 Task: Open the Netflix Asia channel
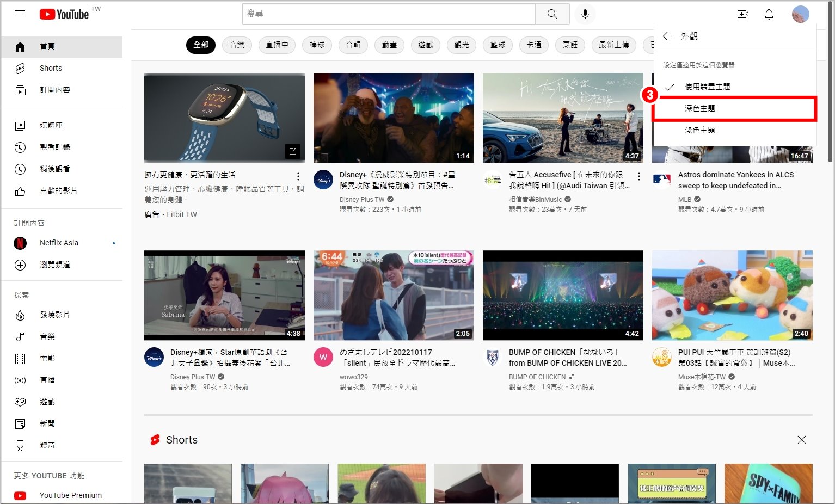pos(62,243)
